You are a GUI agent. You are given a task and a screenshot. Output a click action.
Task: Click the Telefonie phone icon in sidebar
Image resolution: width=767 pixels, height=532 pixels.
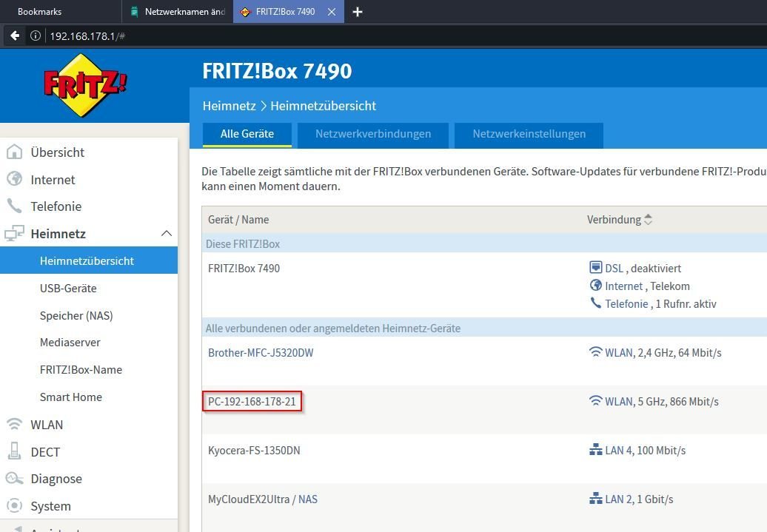(14, 206)
